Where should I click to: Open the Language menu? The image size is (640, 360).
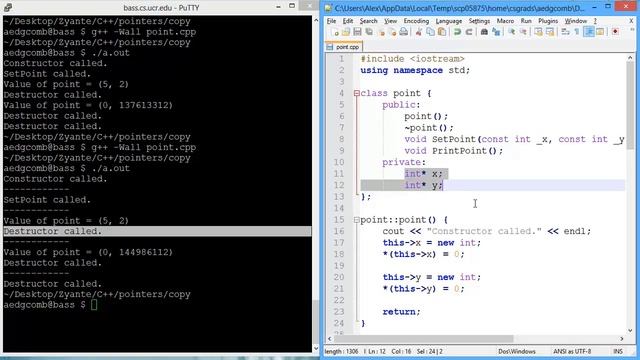pos(449,21)
